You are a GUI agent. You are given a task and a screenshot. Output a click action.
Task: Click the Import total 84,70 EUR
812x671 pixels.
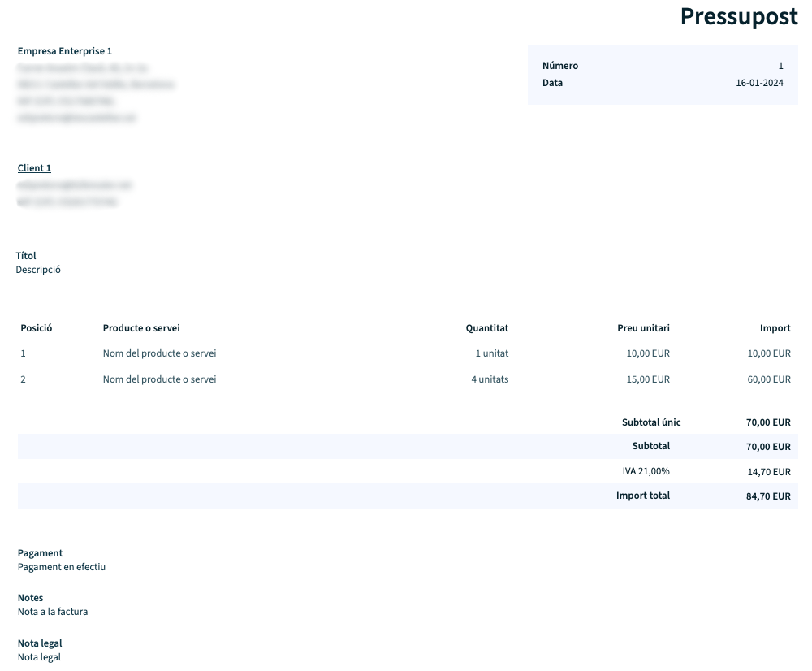click(768, 496)
